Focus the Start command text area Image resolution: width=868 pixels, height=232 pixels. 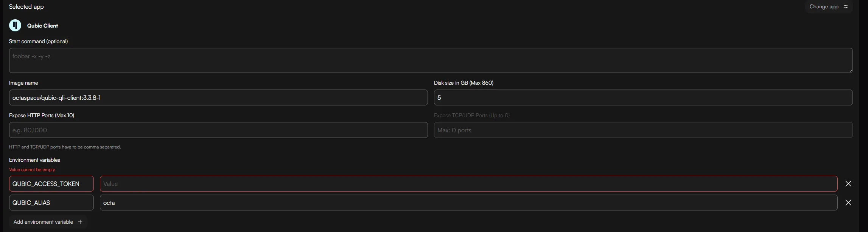(431, 60)
